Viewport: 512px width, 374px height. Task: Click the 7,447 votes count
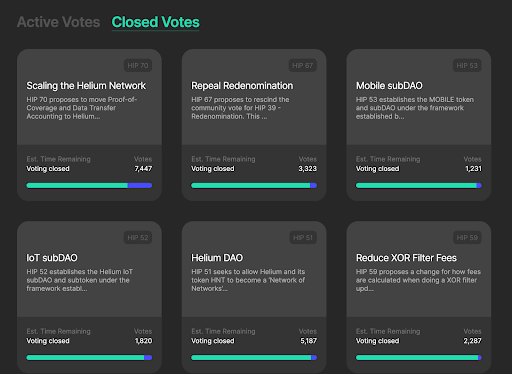[143, 169]
